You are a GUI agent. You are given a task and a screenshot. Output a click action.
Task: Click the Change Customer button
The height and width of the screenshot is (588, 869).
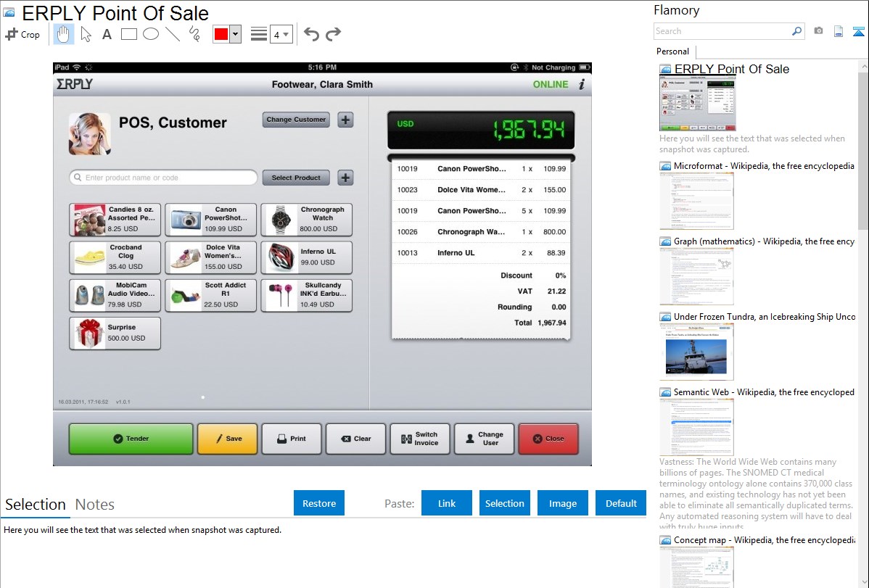click(296, 120)
